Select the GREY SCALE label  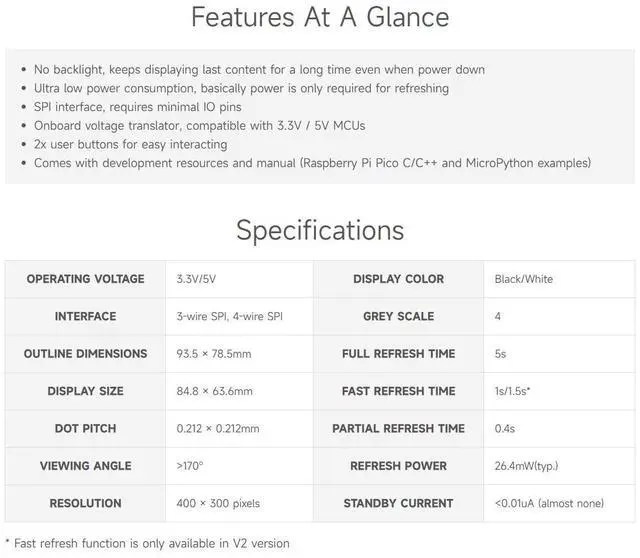pos(398,316)
